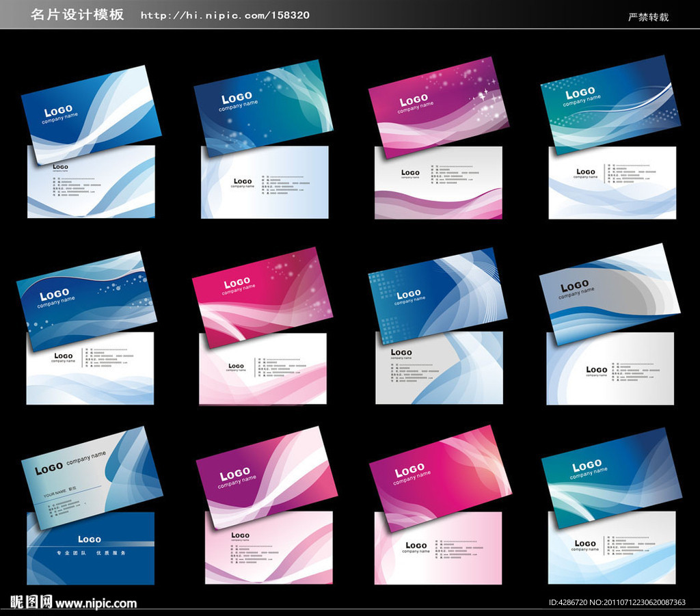Open the http://hi.nipic.com/158320 link in header
Viewport: 700px width, 616px height.
225,15
